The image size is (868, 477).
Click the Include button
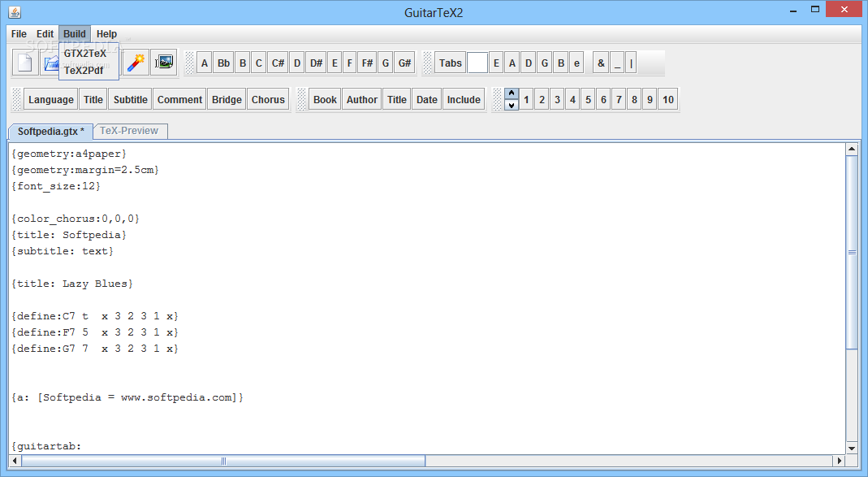click(464, 100)
